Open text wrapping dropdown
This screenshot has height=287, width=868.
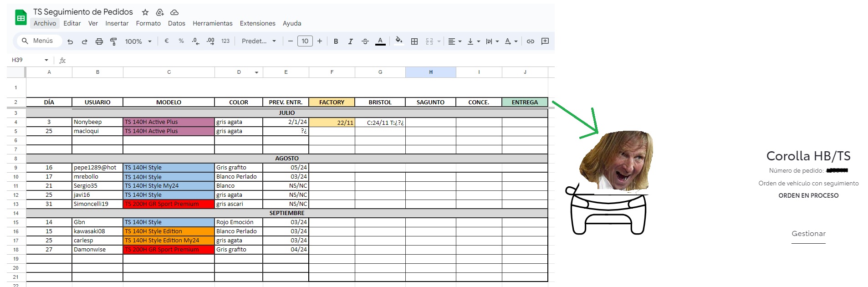click(492, 41)
